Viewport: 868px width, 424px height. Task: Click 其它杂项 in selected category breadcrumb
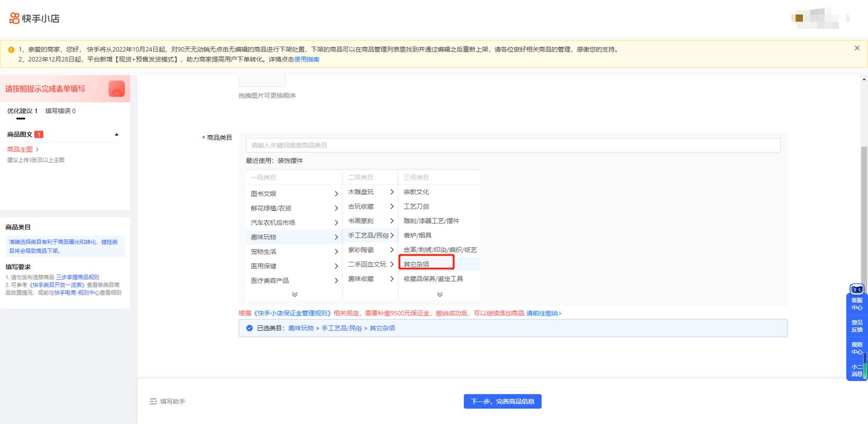click(x=382, y=328)
